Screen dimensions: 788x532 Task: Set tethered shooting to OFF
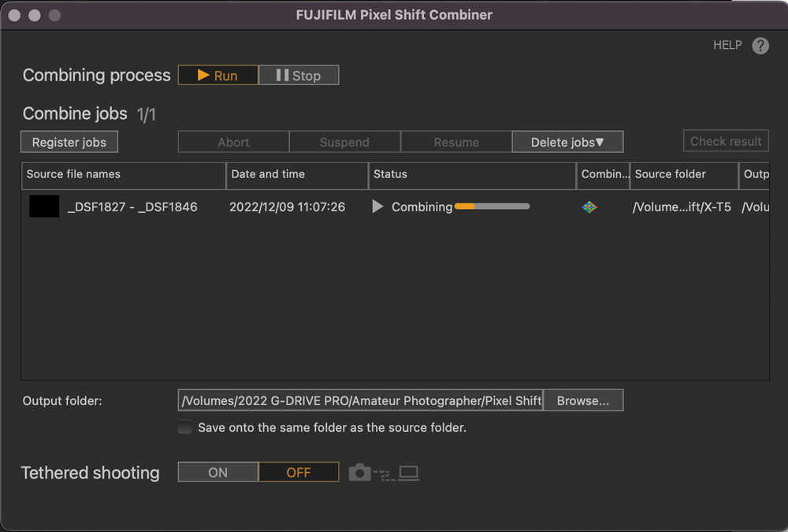(x=299, y=472)
